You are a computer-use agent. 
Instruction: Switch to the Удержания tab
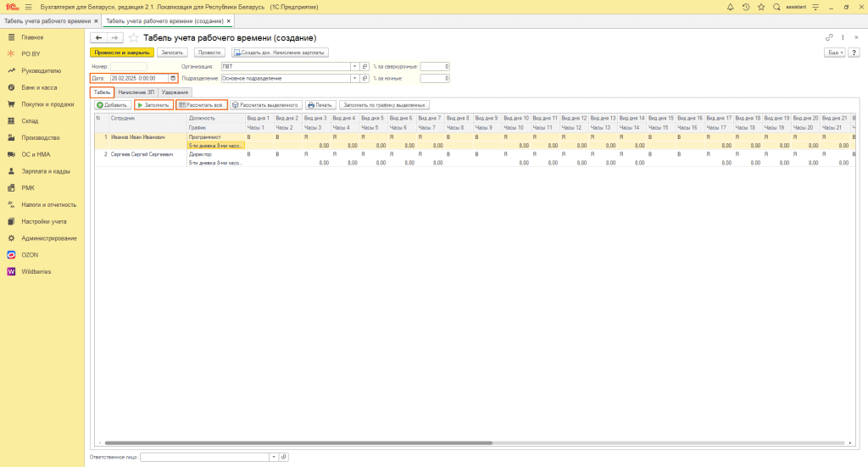point(175,92)
